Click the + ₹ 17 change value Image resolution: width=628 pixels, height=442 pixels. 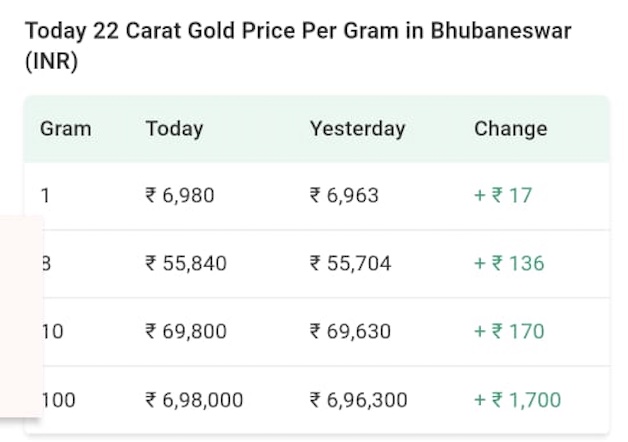(503, 195)
